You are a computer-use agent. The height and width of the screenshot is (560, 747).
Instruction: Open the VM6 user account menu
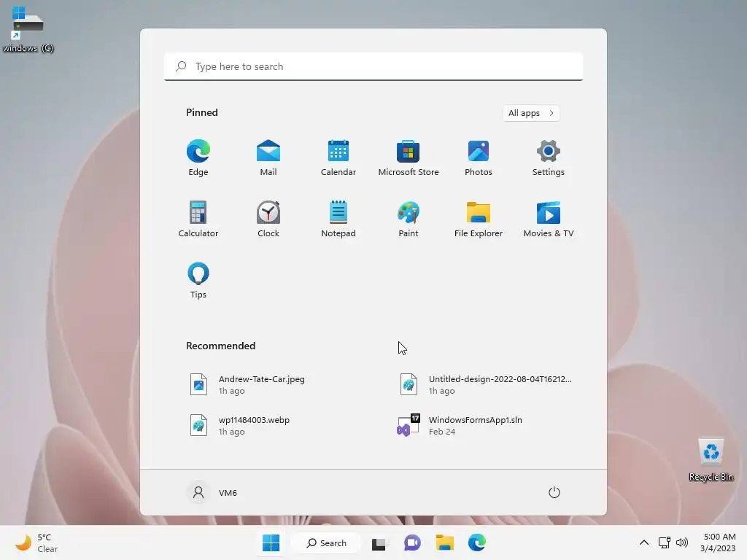pos(212,492)
